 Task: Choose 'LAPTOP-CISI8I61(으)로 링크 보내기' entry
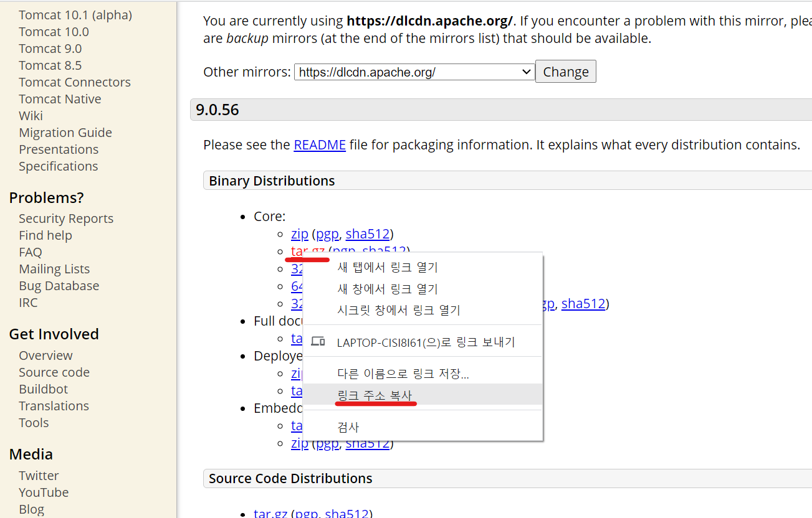tap(423, 342)
